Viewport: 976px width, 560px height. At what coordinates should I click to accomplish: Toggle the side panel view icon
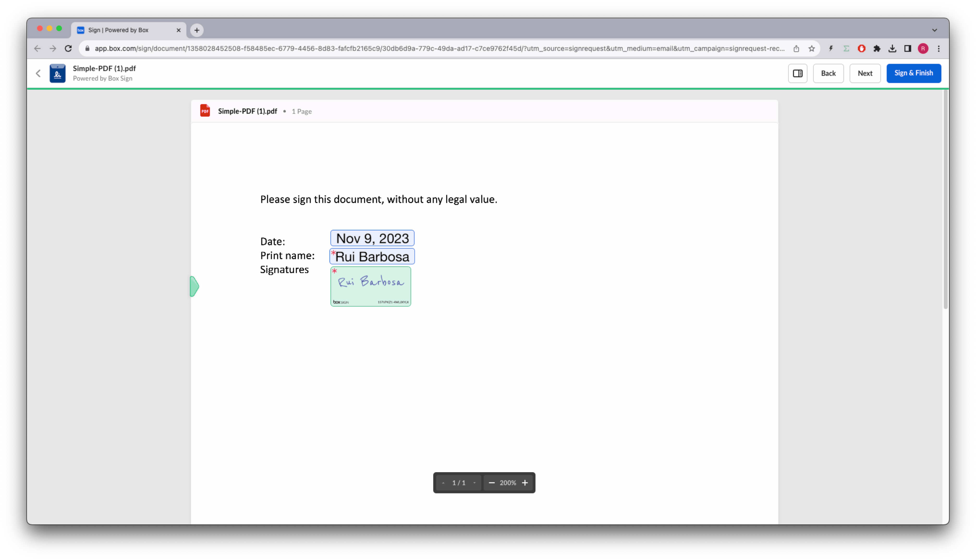click(x=797, y=73)
